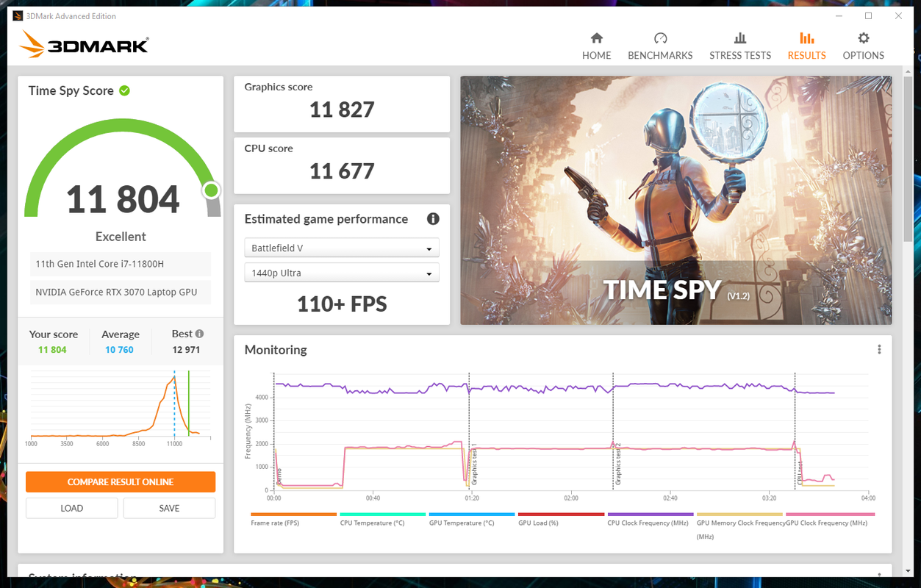Screen dimensions: 921x588
Task: Click COMPARE RESULT ONLINE button
Action: click(x=121, y=482)
